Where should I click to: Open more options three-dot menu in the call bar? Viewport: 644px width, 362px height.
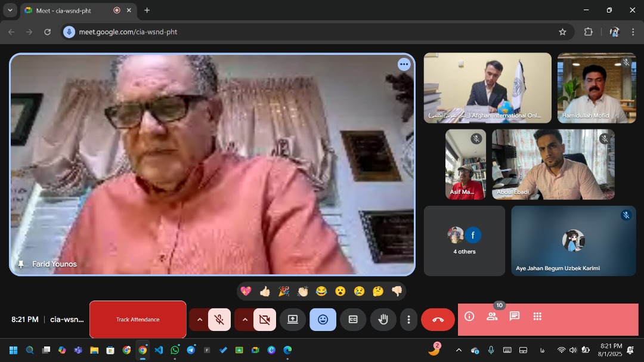[408, 320]
